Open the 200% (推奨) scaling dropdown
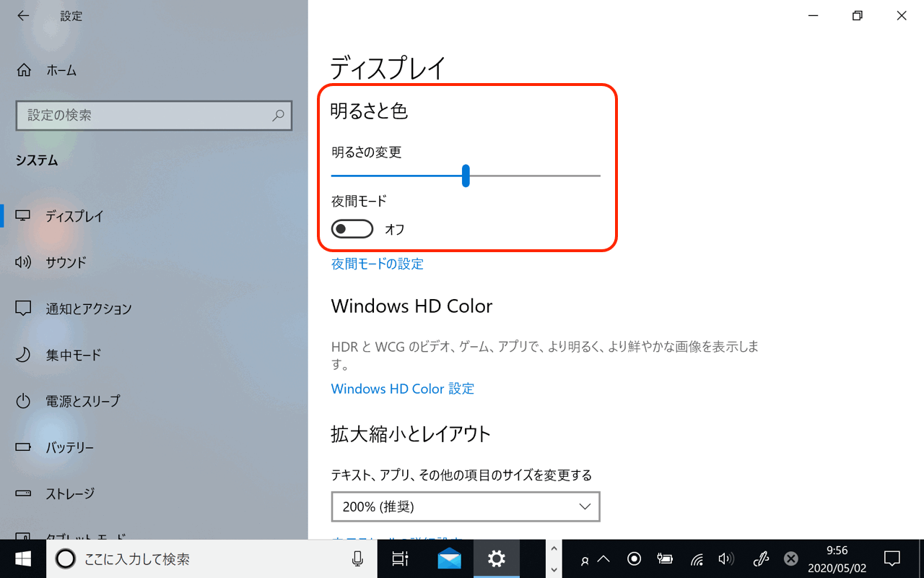 (466, 506)
